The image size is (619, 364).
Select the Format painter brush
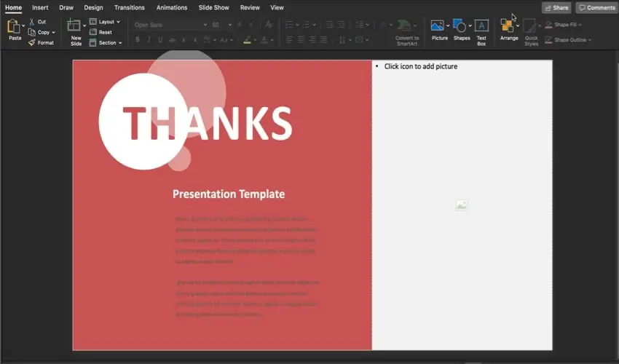coord(32,43)
